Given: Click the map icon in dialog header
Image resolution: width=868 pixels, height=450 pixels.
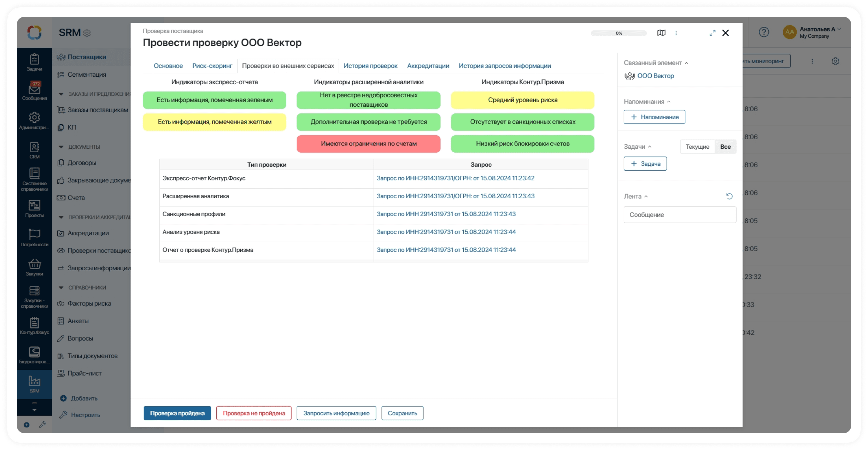Looking at the screenshot, I should point(661,33).
